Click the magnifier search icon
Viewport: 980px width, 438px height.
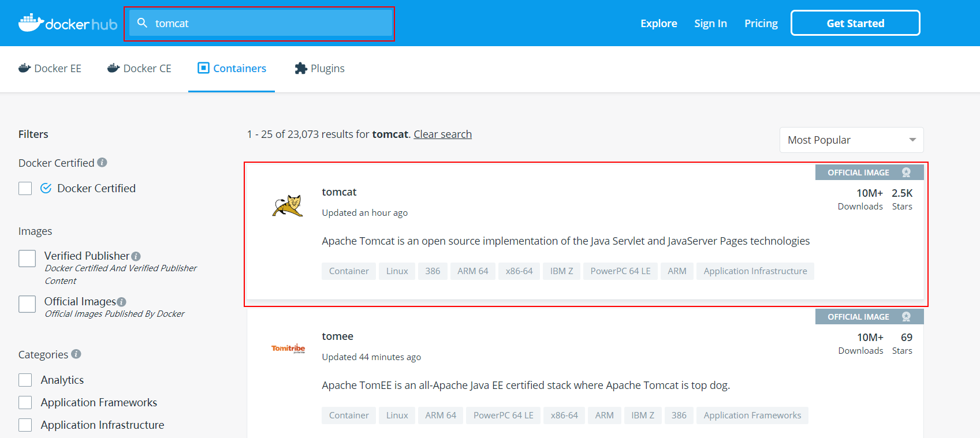coord(142,23)
